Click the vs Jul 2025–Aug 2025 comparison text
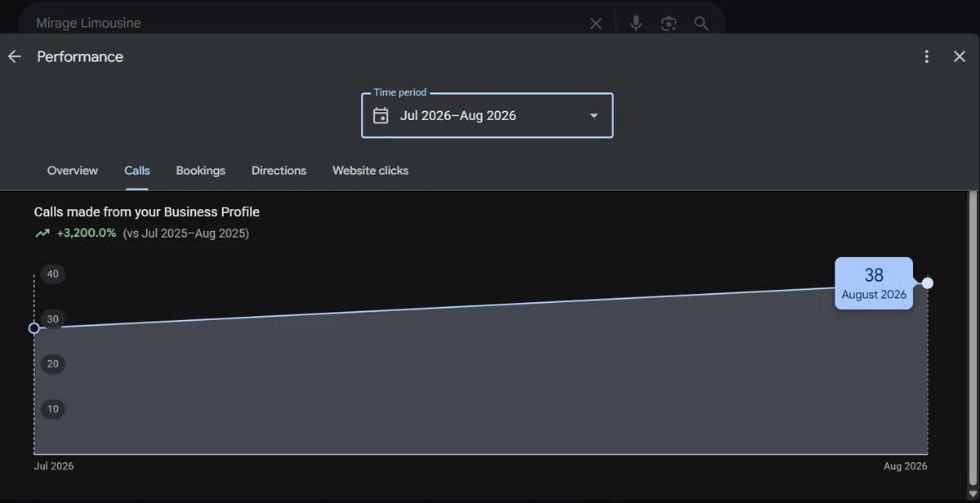Image resolution: width=980 pixels, height=503 pixels. (186, 234)
